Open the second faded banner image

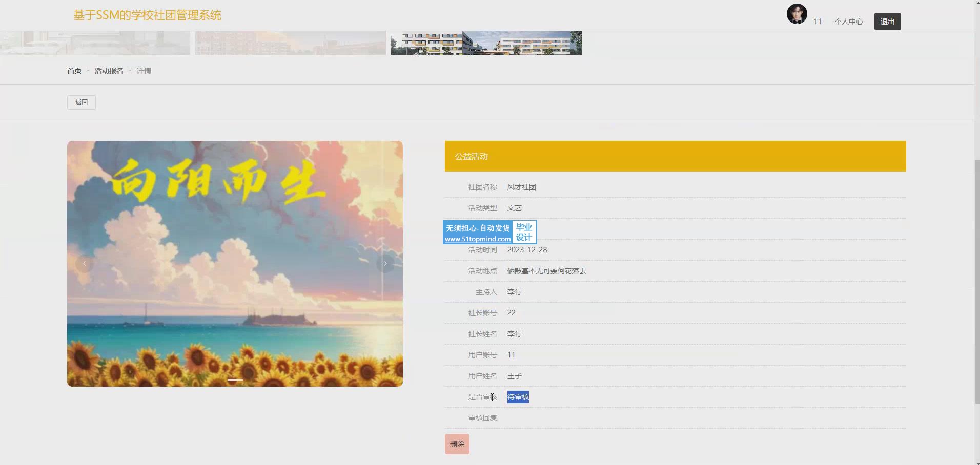(290, 43)
